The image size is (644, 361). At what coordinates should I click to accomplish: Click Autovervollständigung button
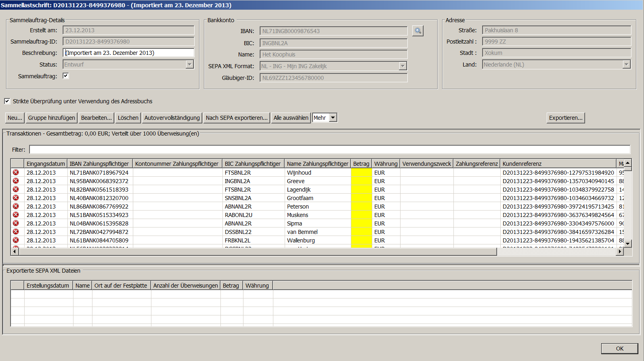click(172, 118)
